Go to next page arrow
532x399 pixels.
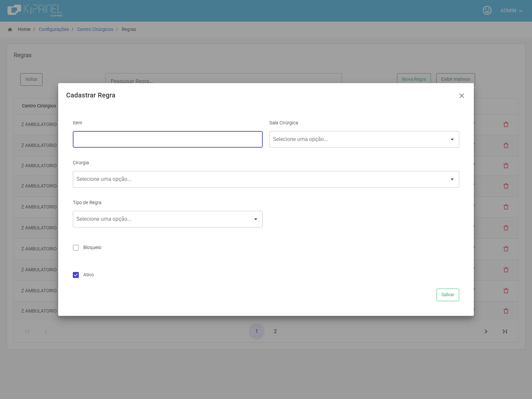[486, 332]
